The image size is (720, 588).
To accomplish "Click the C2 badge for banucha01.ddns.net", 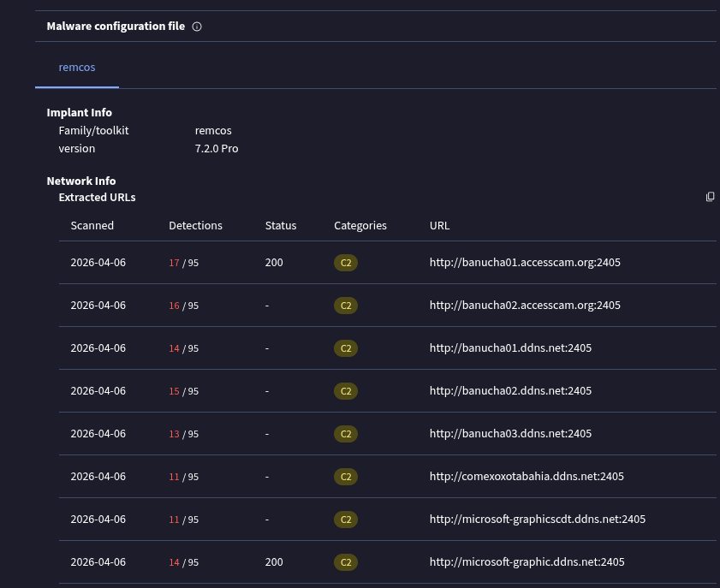I will tap(346, 348).
